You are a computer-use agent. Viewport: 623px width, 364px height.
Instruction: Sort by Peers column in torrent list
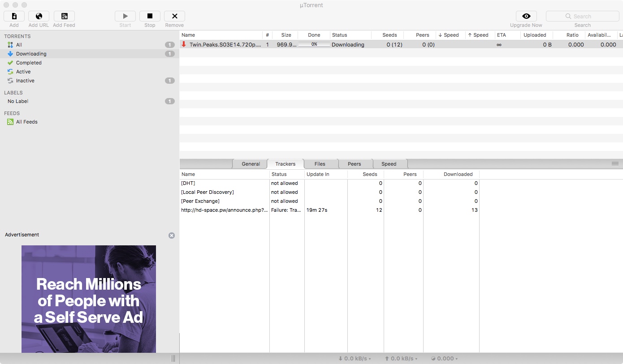[420, 35]
